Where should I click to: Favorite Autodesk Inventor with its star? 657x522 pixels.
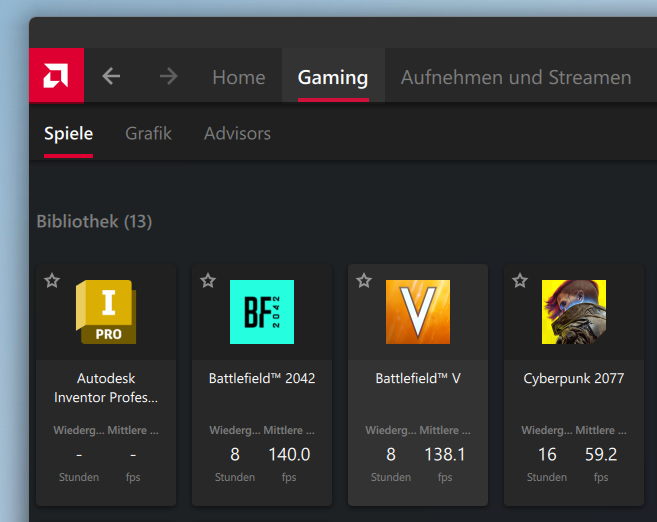click(52, 280)
